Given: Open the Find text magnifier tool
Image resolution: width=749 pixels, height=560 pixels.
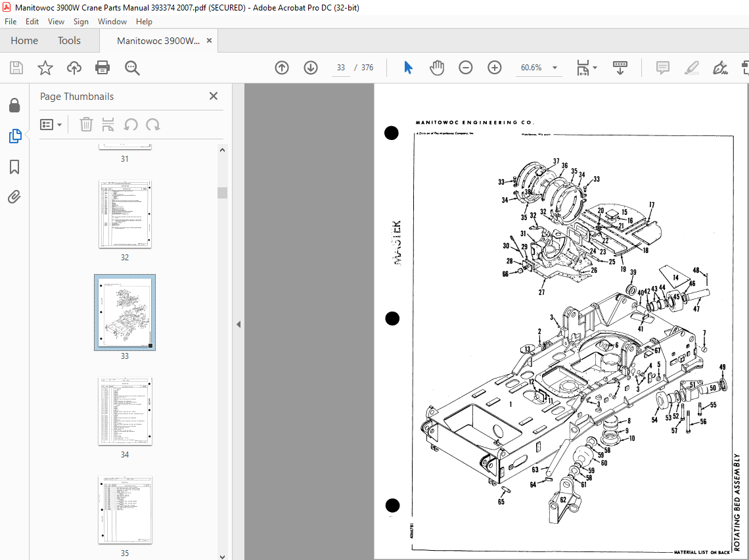Looking at the screenshot, I should pos(132,68).
